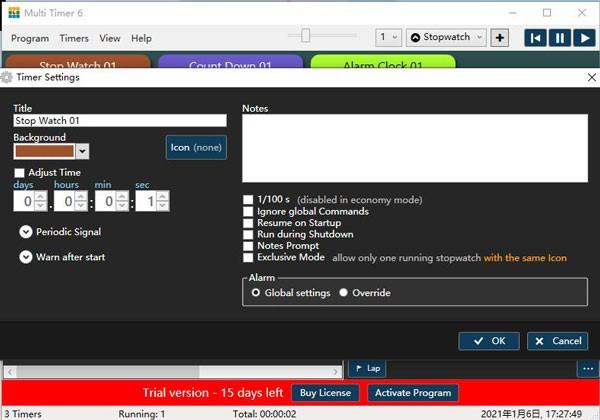
Task: Select the Override alarm radio button
Action: click(x=344, y=293)
